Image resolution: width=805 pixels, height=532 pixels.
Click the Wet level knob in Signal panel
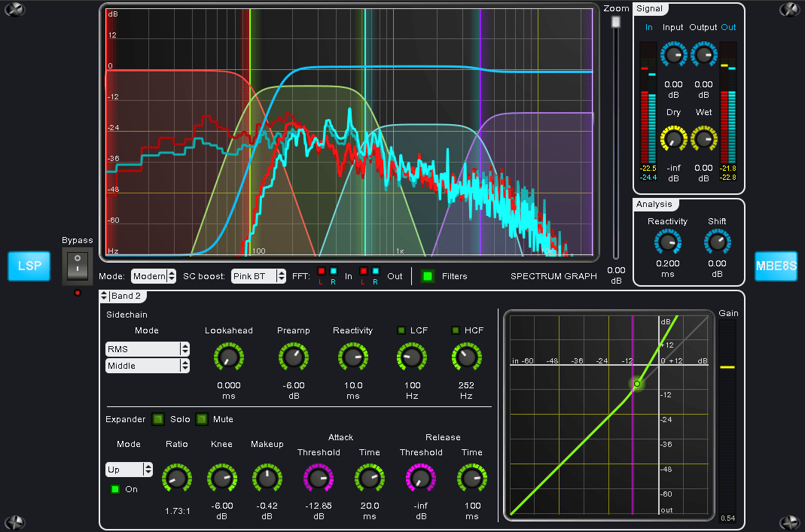point(703,138)
